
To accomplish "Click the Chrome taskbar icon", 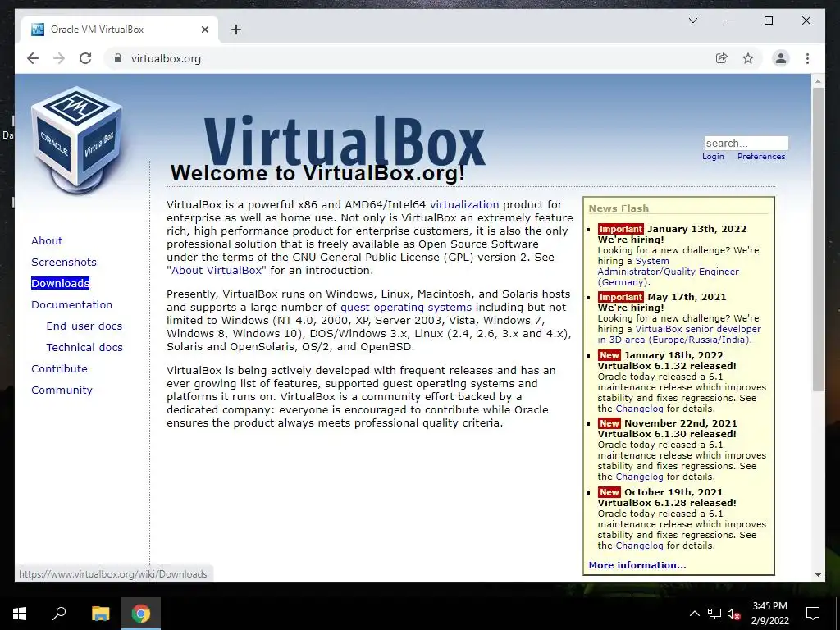I will 141,614.
